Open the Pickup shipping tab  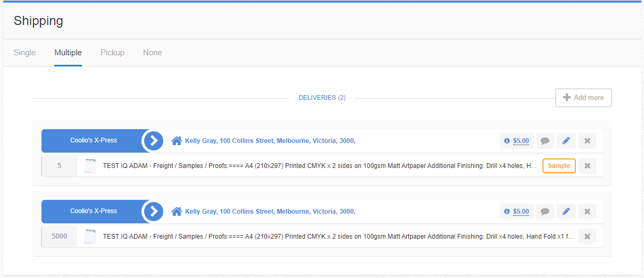click(112, 53)
